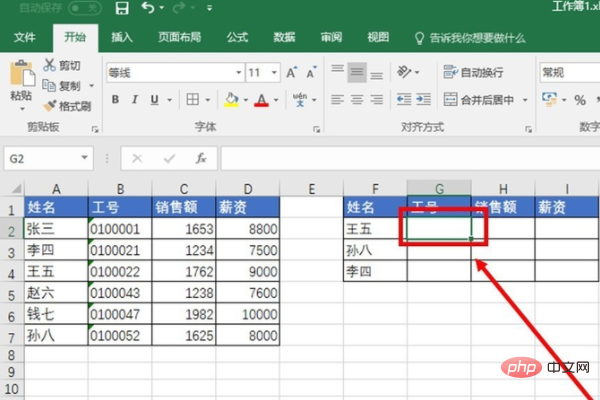Screen dimensions: 600x400
Task: Expand the 合并后居中 dropdown arrow
Action: point(525,100)
